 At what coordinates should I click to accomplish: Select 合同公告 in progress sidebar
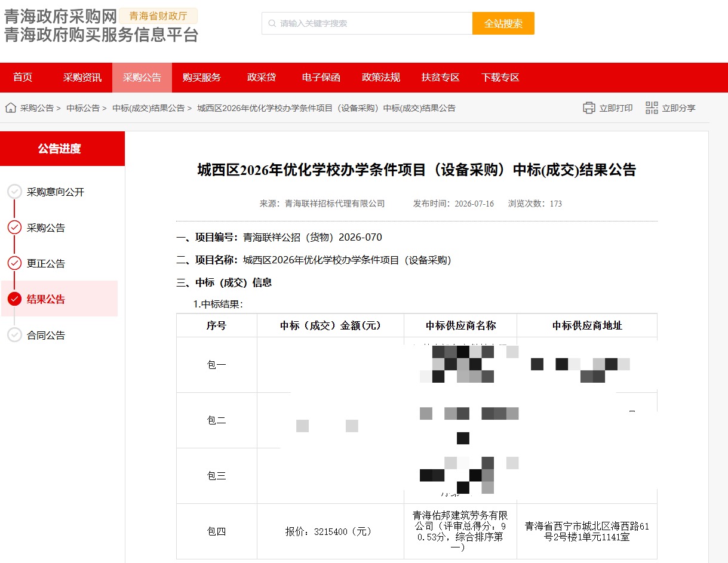click(46, 335)
